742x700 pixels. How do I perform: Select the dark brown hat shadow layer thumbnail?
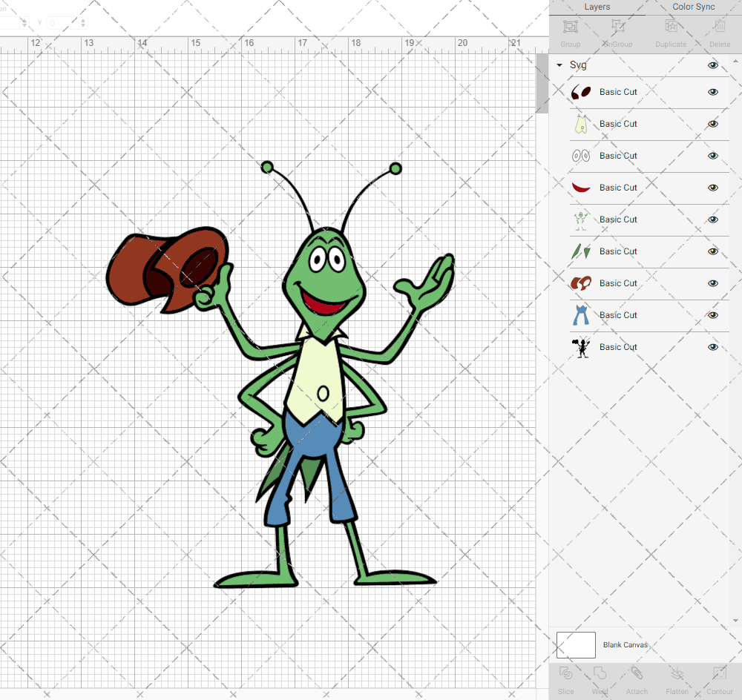point(581,92)
